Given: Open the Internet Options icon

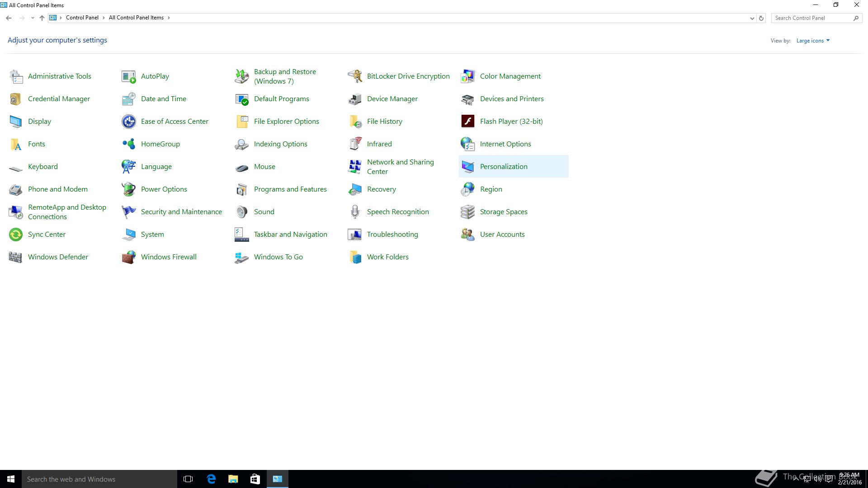Looking at the screenshot, I should tap(468, 144).
